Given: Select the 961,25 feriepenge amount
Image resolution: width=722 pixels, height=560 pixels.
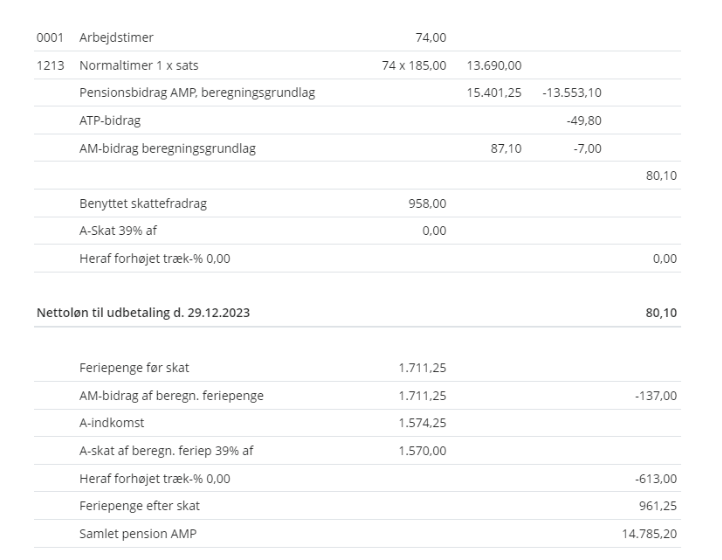Looking at the screenshot, I should pyautogui.click(x=659, y=506).
